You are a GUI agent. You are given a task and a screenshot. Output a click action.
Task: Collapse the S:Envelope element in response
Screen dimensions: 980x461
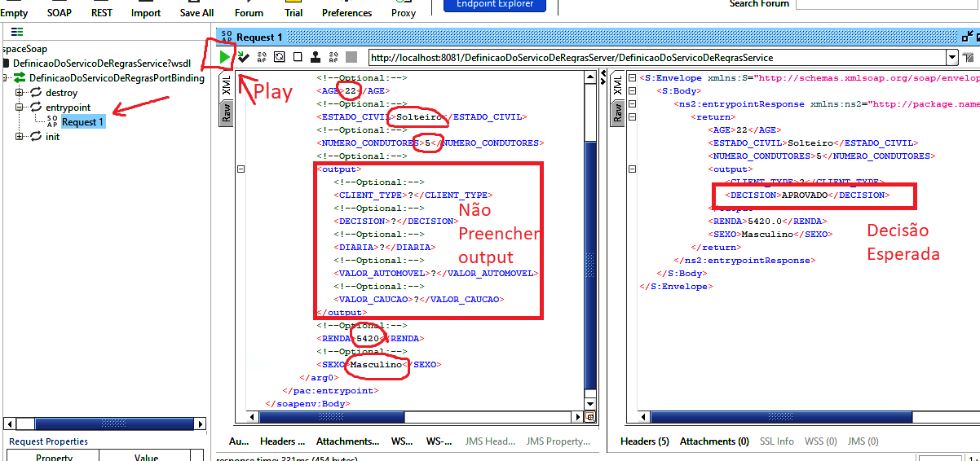[x=633, y=78]
